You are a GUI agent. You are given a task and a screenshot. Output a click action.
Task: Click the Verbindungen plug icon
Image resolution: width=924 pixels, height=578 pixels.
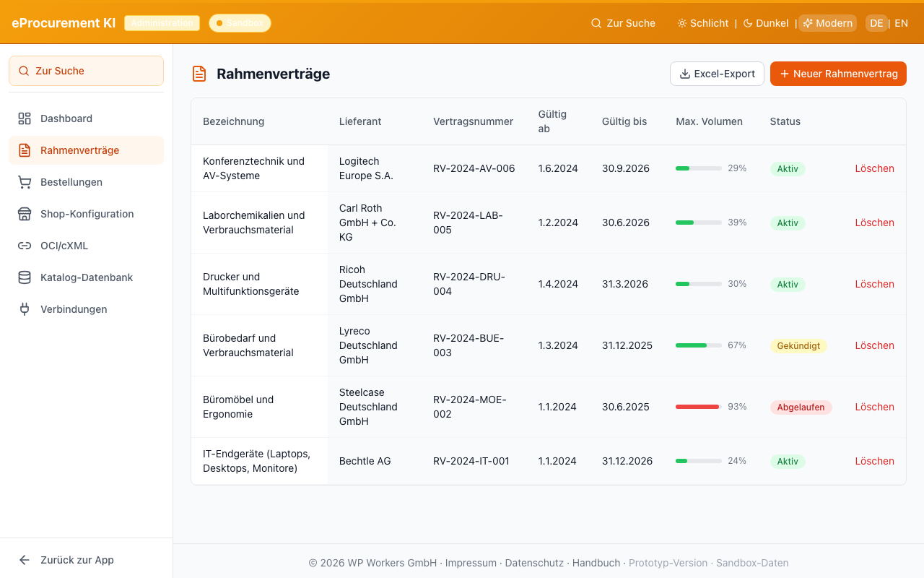tap(25, 309)
